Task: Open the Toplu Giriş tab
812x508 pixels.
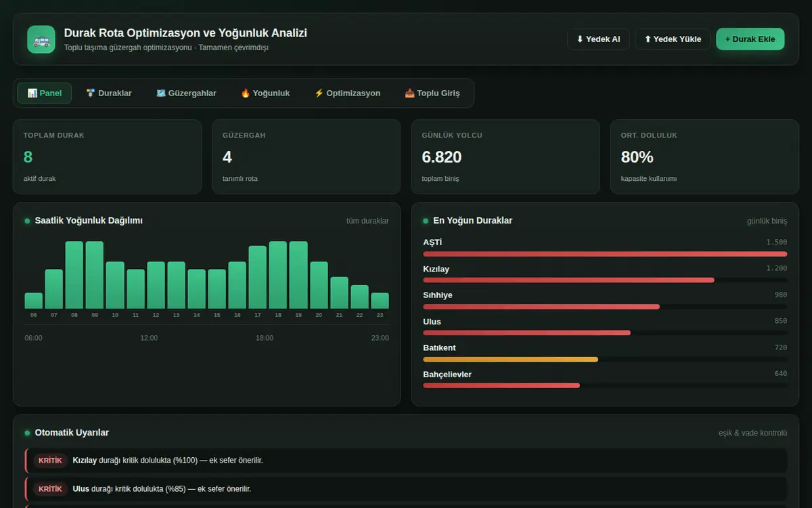Action: coord(432,93)
